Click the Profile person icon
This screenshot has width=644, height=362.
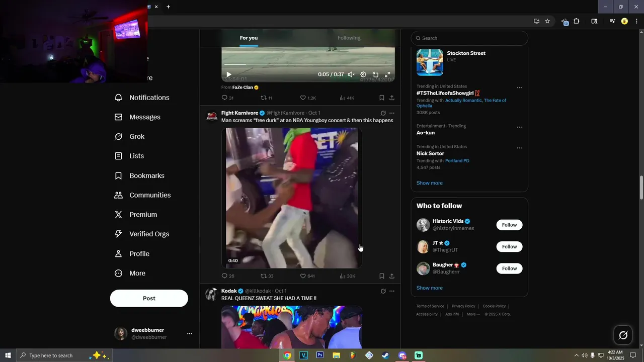(118, 254)
